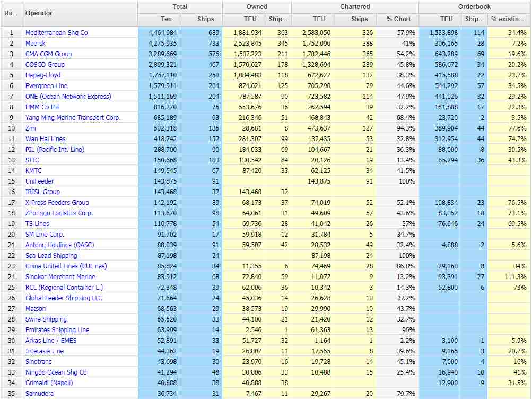Open the Zim operator link
The image size is (532, 399).
point(31,128)
